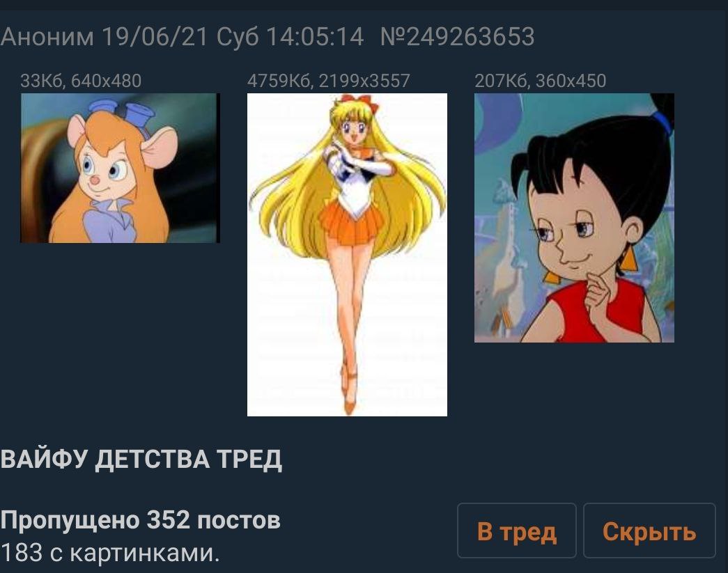Select the 4759Кб, 2199x3557 file info
The width and height of the screenshot is (728, 573).
tap(329, 81)
